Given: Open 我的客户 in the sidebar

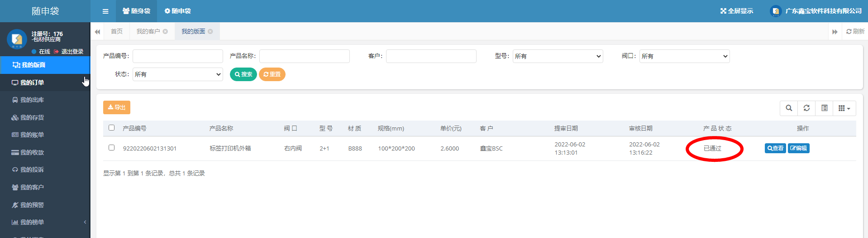Looking at the screenshot, I should 45,187.
